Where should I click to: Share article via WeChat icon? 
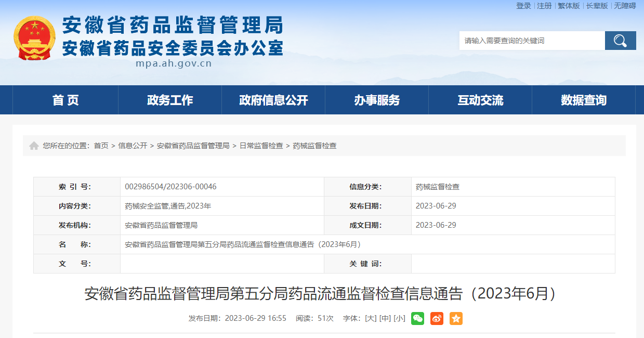tap(417, 318)
